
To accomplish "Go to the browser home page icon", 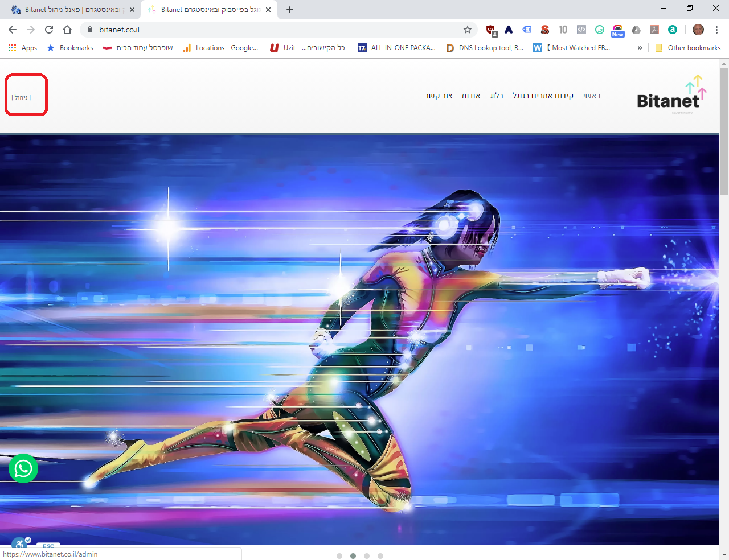I will 67,30.
